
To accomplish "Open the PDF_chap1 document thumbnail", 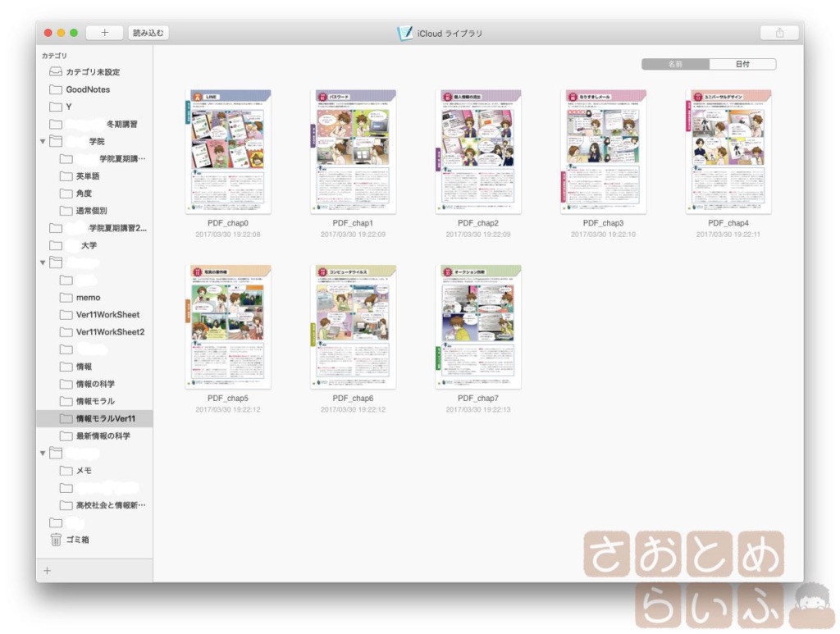I will tap(353, 152).
